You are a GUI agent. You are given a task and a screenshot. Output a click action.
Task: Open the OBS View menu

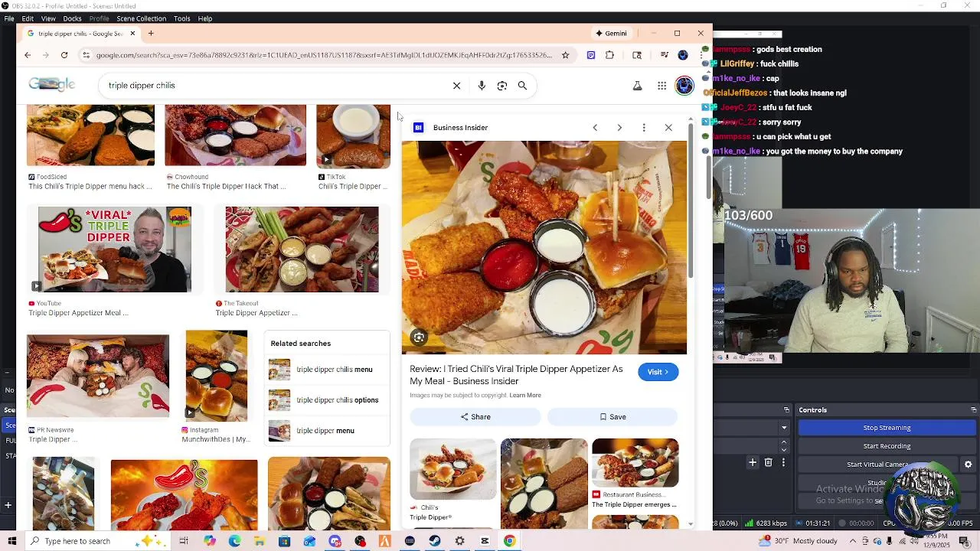tap(48, 18)
